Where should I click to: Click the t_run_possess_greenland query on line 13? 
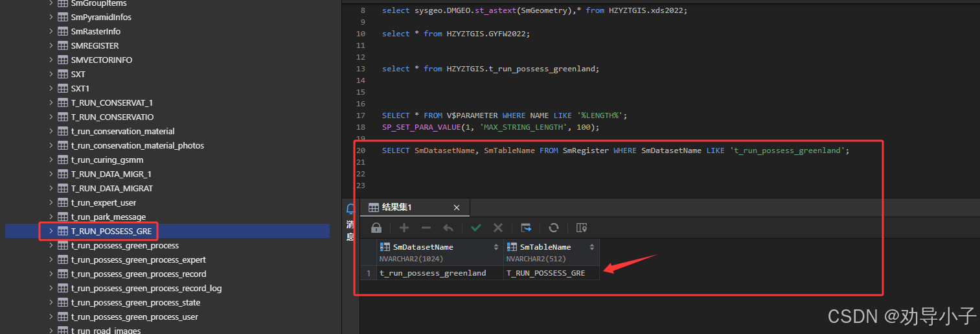pos(491,68)
